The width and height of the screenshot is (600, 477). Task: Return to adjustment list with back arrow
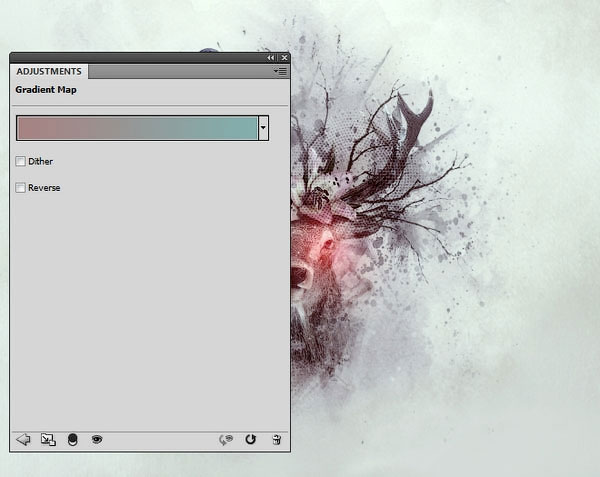click(x=23, y=440)
